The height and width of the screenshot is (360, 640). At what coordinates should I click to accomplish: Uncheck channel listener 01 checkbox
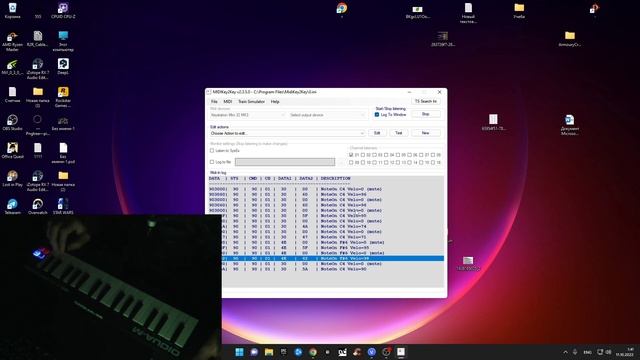coord(351,155)
